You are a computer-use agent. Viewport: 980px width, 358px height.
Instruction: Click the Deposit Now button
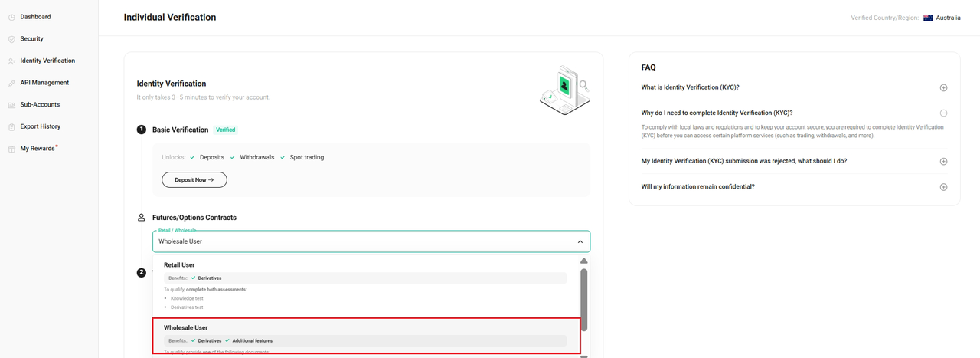194,179
